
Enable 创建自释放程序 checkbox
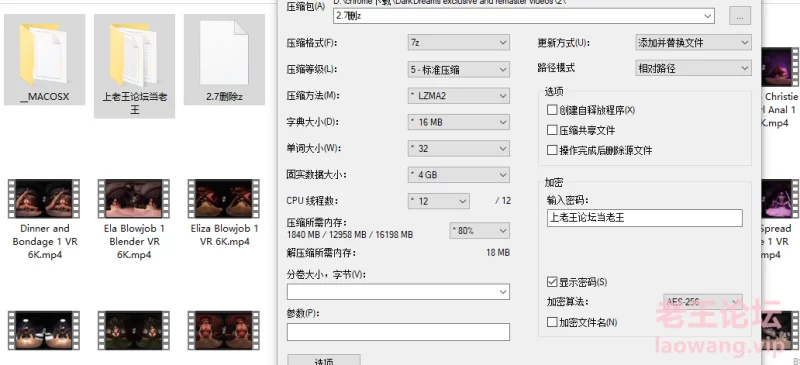click(x=552, y=110)
